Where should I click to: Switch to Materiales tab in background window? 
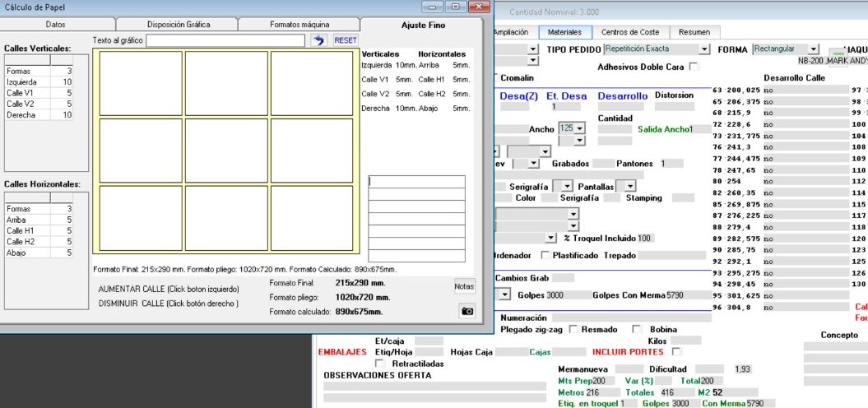564,32
